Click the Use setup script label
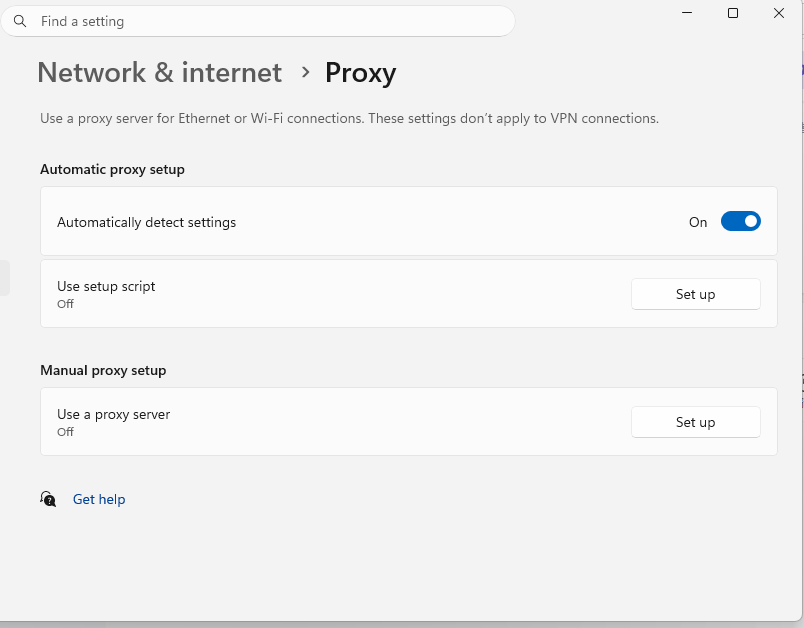Image resolution: width=804 pixels, height=628 pixels. point(106,286)
